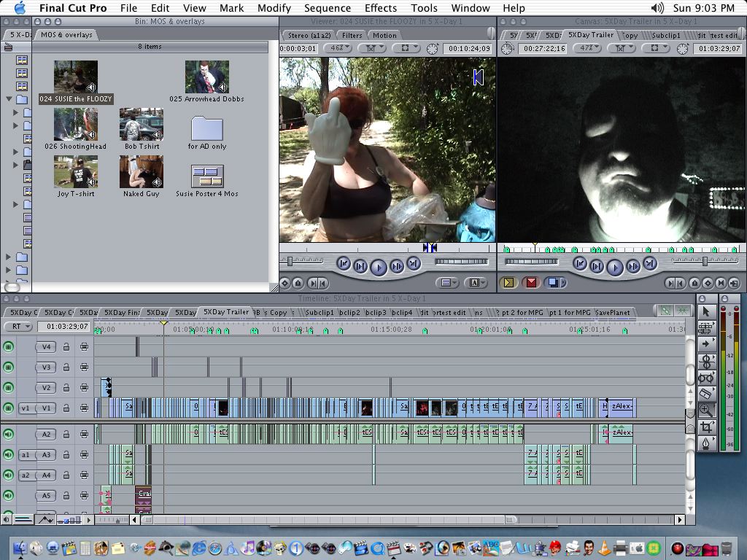Click the timeline current timecode field

64,326
